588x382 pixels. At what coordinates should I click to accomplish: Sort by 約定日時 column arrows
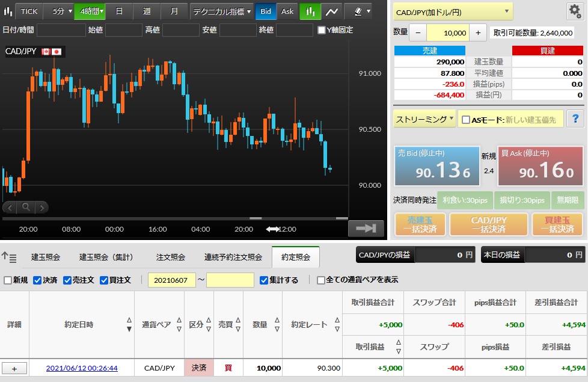[x=129, y=325]
